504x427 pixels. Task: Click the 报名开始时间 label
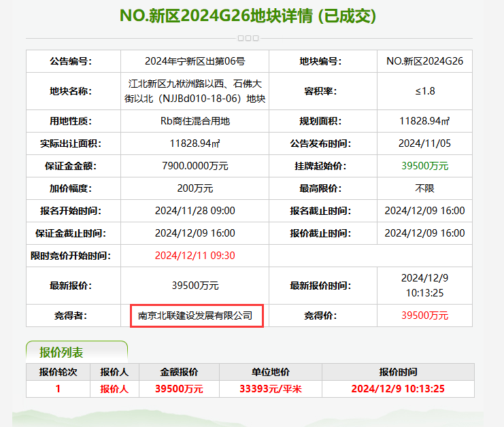coord(71,211)
